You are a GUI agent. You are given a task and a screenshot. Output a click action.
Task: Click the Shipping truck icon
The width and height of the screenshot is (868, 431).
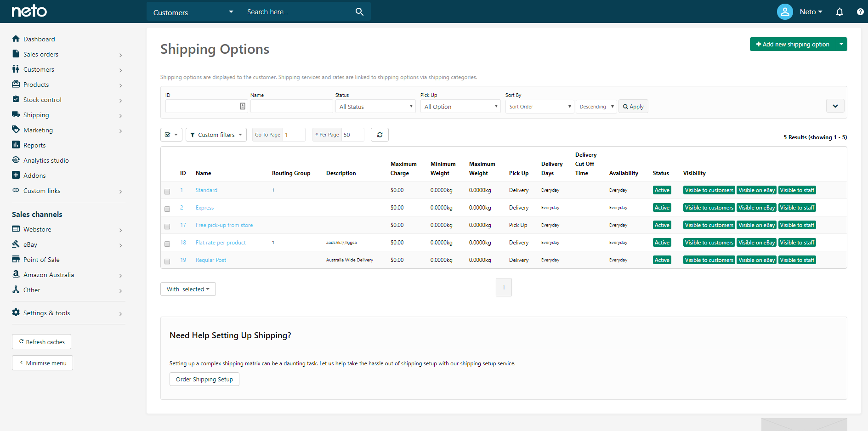pyautogui.click(x=16, y=114)
